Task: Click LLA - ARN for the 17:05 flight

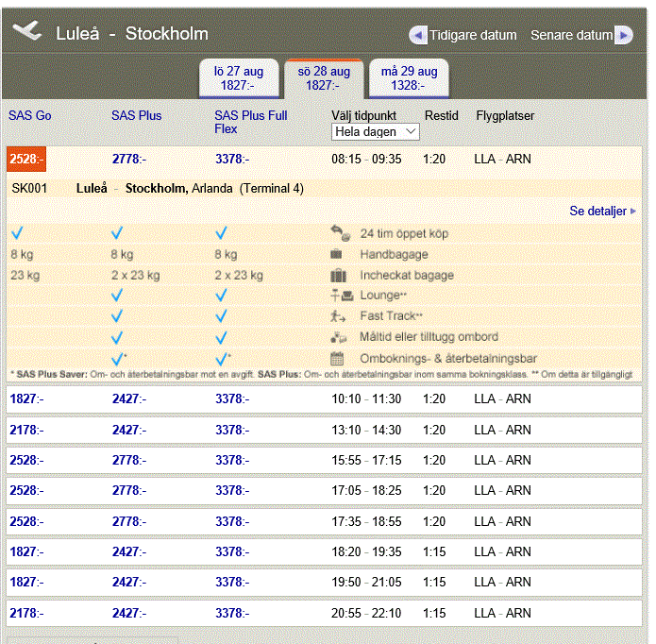Action: pos(502,490)
